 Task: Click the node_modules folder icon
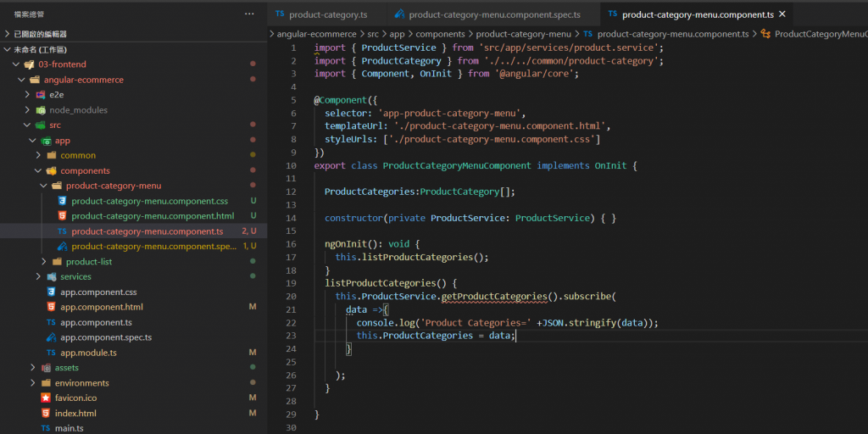[41, 110]
